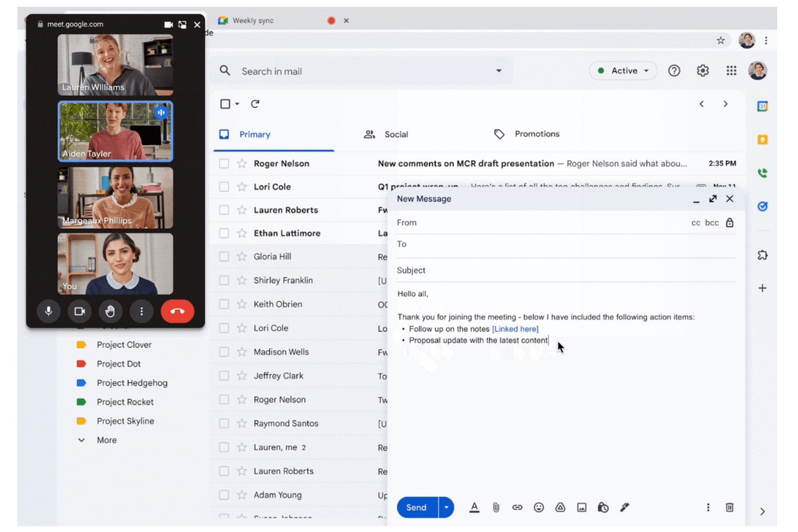Screen dimensions: 798x532
Task: Open the Linked here hyperlink
Action: click(515, 329)
